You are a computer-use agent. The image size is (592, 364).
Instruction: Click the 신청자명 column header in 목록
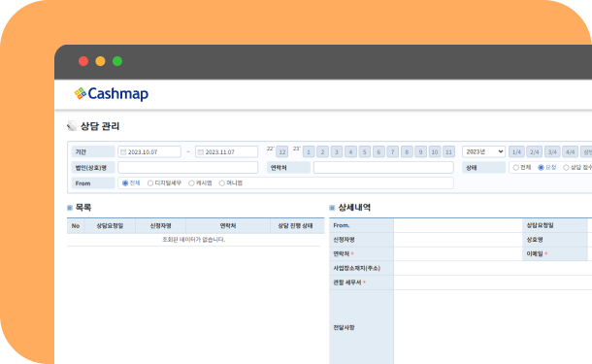click(x=160, y=226)
